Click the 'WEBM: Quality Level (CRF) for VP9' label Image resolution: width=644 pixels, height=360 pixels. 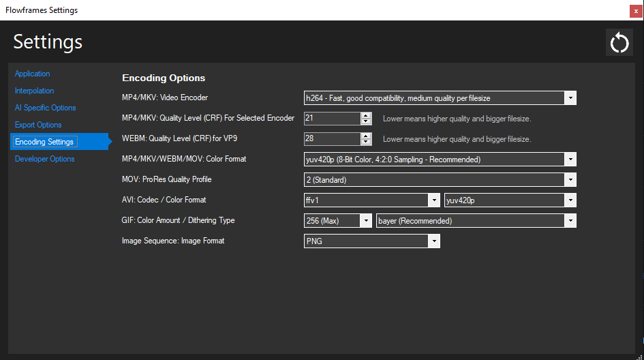coord(179,138)
